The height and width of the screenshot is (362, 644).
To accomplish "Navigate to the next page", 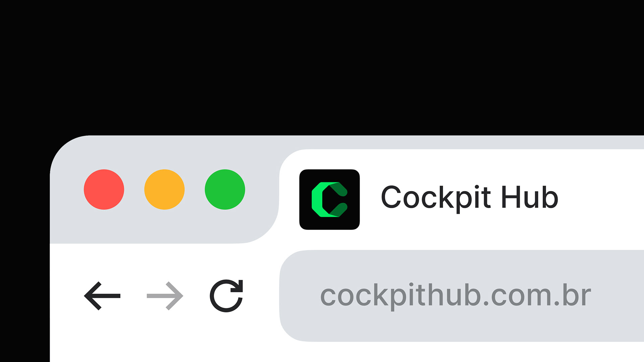I will click(x=165, y=296).
